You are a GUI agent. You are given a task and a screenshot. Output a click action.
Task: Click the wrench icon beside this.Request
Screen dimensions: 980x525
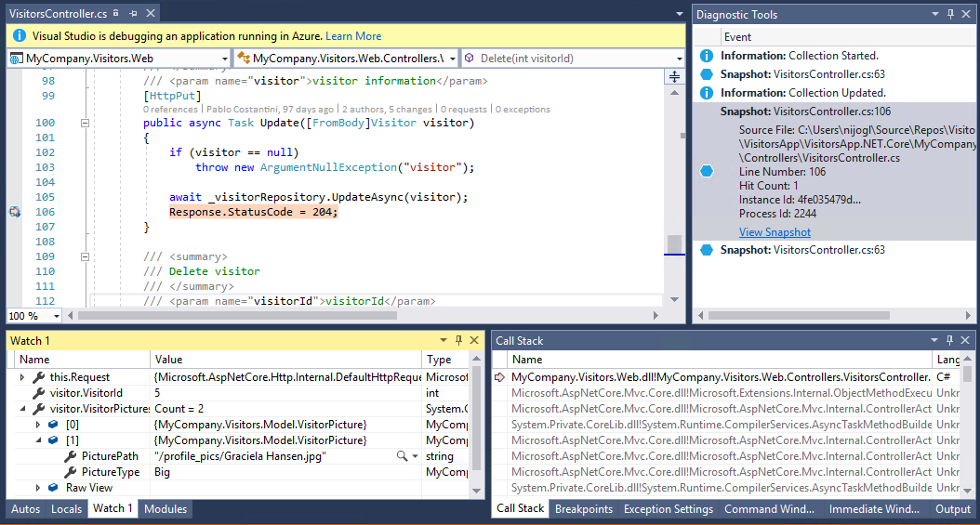coord(39,377)
